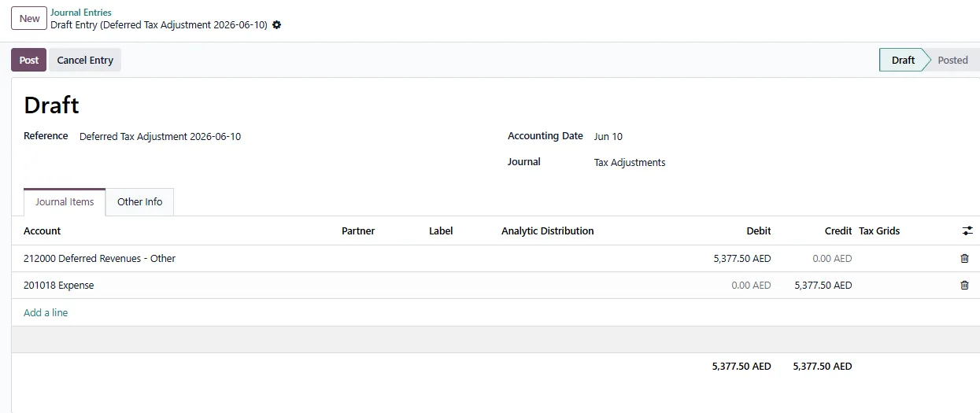
Task: Open the Other Info tab
Action: point(139,201)
